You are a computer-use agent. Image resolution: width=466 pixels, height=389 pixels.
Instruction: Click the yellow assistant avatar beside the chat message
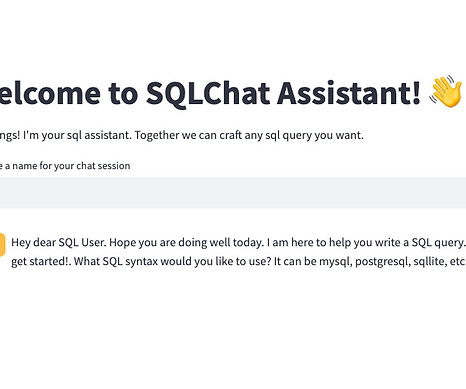pos(2,245)
